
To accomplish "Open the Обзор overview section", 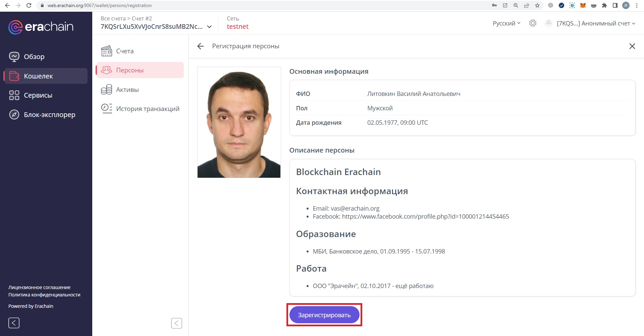I will pos(34,57).
